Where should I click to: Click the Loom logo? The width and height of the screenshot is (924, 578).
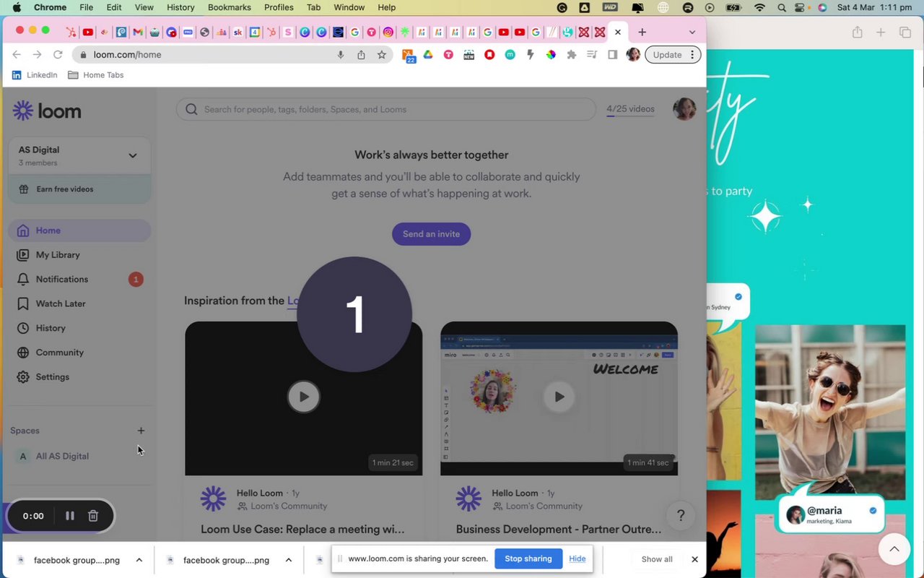point(47,111)
